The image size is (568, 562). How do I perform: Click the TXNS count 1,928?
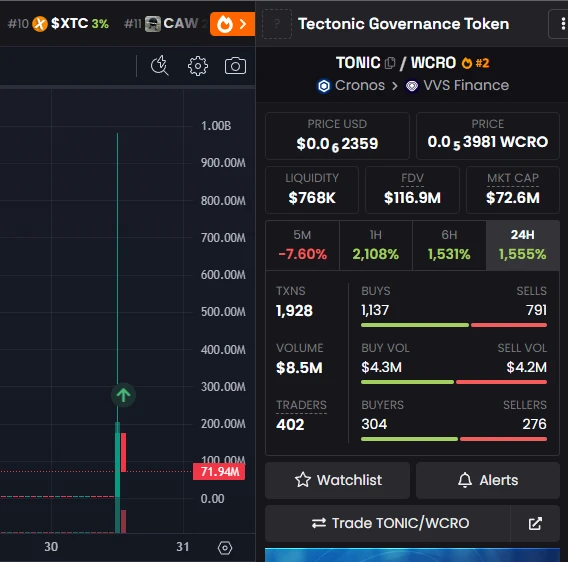294,311
